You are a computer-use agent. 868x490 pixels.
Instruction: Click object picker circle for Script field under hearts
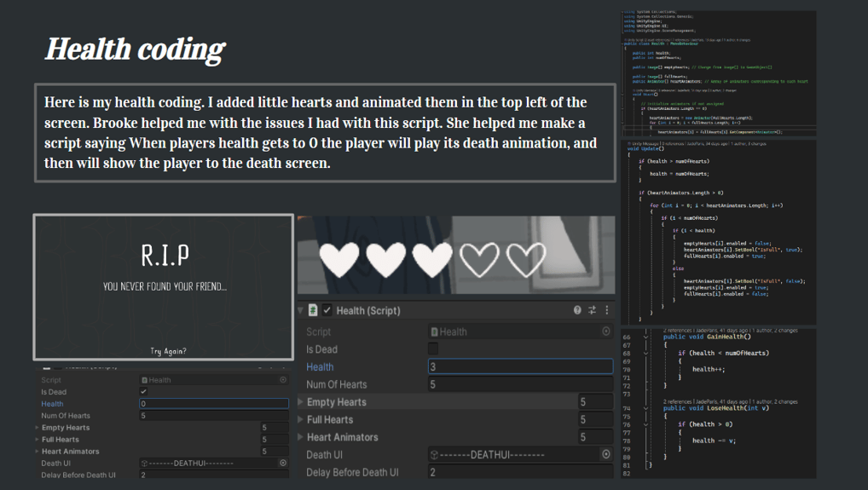point(606,331)
